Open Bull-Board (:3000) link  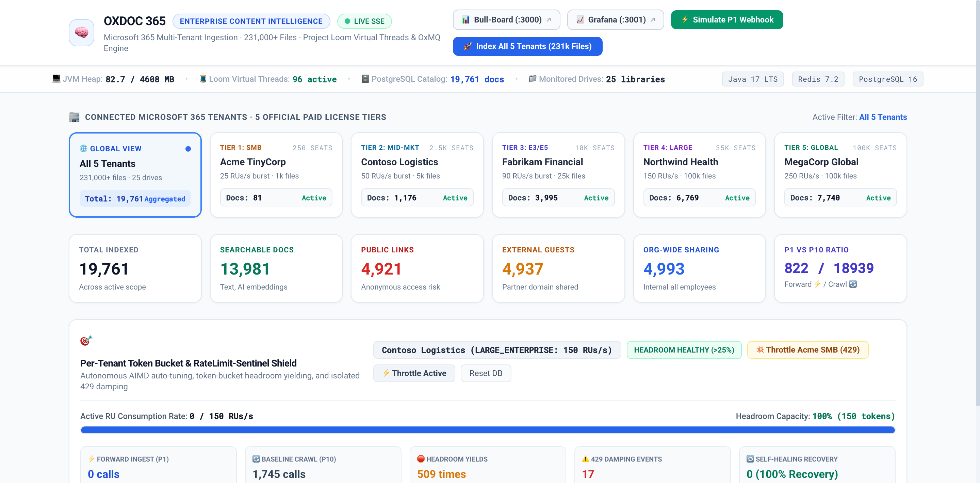pyautogui.click(x=506, y=20)
